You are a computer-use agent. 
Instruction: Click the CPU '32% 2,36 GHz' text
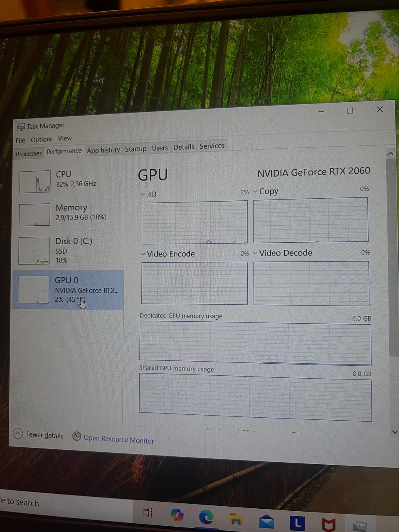tap(76, 184)
